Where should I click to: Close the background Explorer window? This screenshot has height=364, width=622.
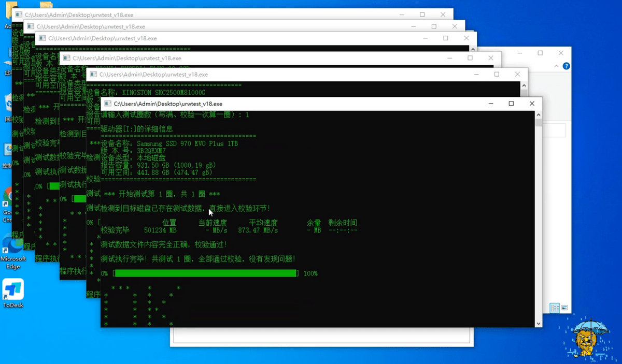[561, 53]
